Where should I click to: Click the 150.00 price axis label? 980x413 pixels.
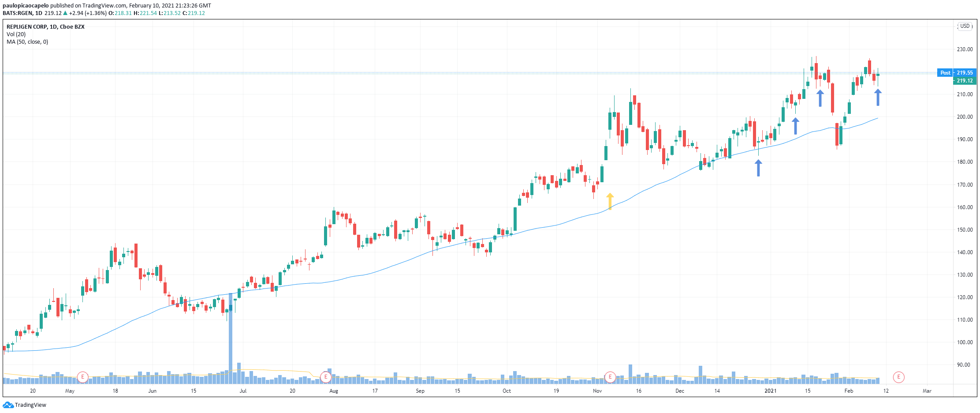pos(965,230)
